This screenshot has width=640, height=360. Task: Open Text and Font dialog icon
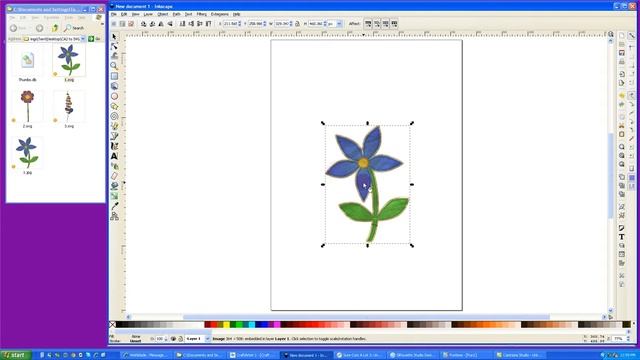622,237
